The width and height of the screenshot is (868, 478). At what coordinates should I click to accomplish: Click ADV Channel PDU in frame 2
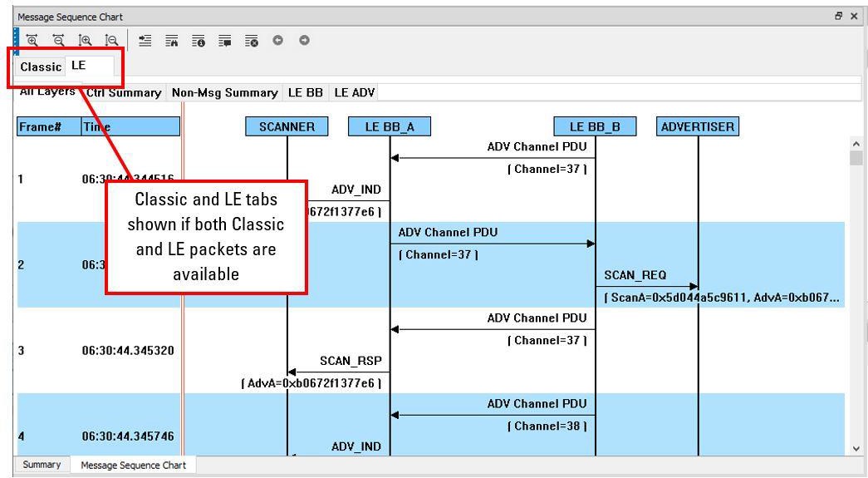pos(448,233)
